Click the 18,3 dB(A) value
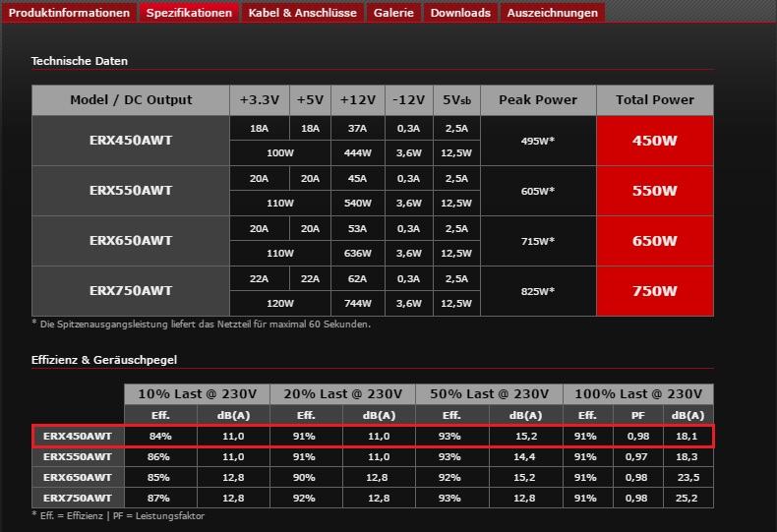 tap(687, 456)
